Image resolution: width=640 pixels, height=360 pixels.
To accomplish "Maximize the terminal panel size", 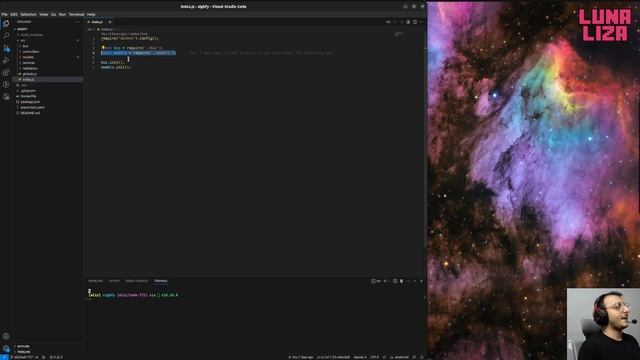I will click(x=415, y=281).
